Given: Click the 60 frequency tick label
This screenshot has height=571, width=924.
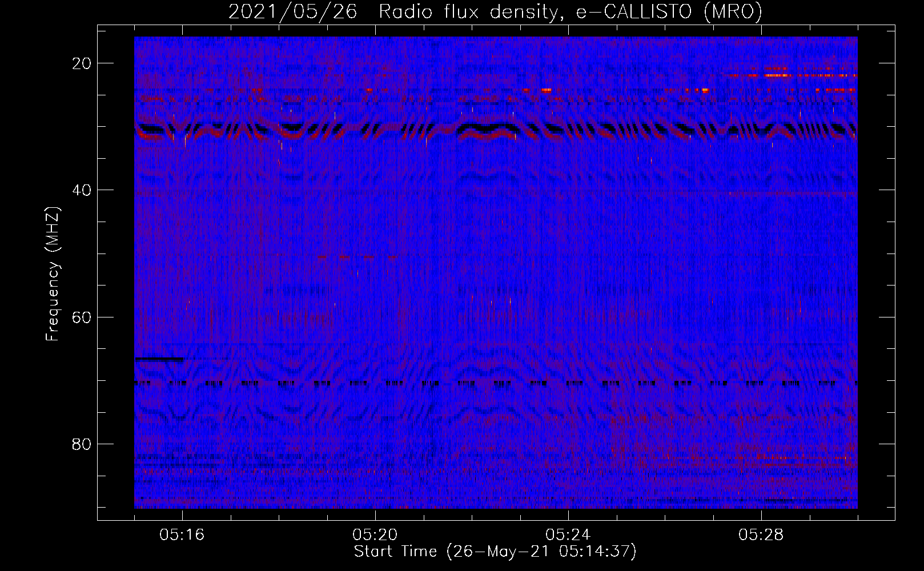Looking at the screenshot, I should pos(82,317).
